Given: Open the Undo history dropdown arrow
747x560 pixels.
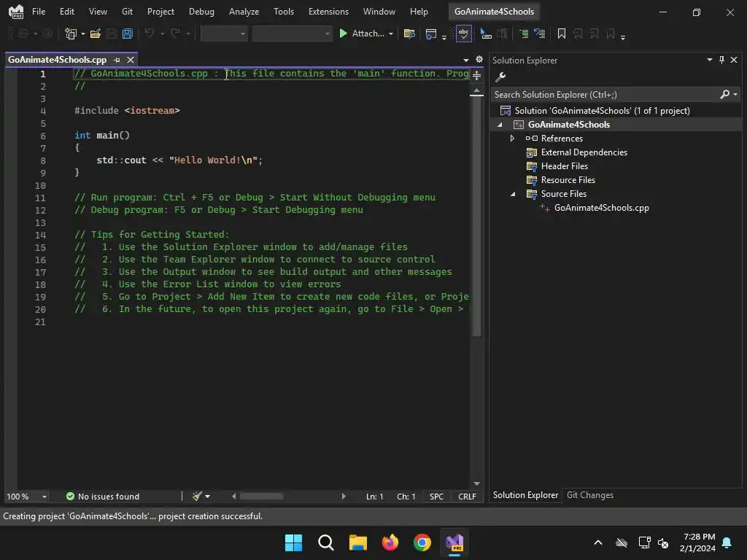Looking at the screenshot, I should [x=162, y=34].
